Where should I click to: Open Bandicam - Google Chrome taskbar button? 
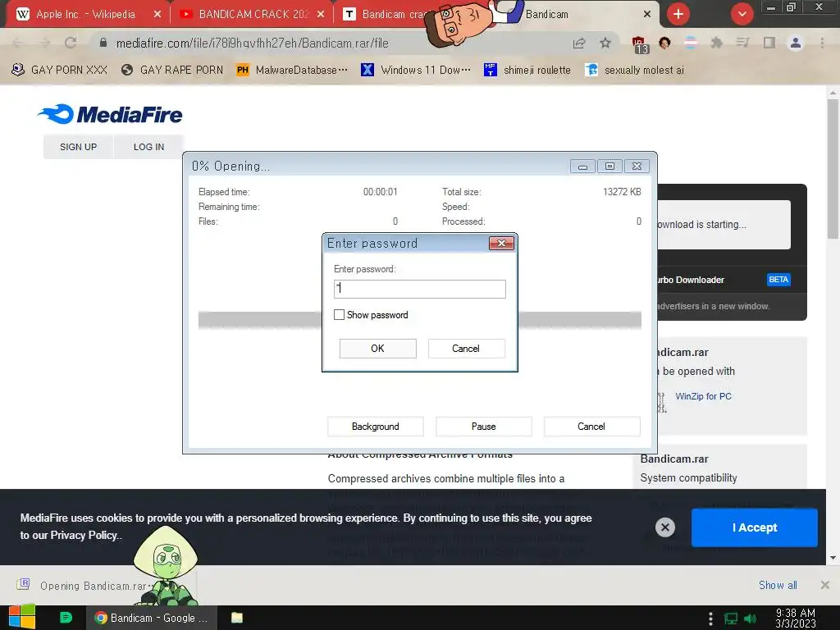[152, 618]
